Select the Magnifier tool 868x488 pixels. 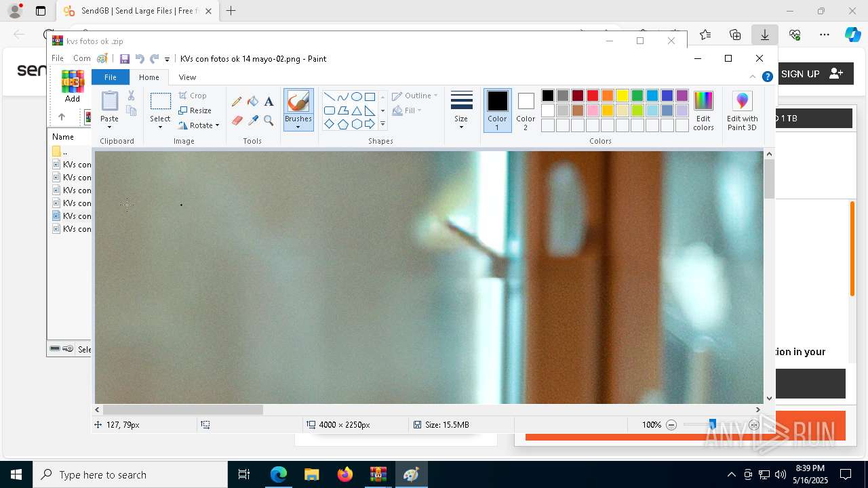click(269, 121)
